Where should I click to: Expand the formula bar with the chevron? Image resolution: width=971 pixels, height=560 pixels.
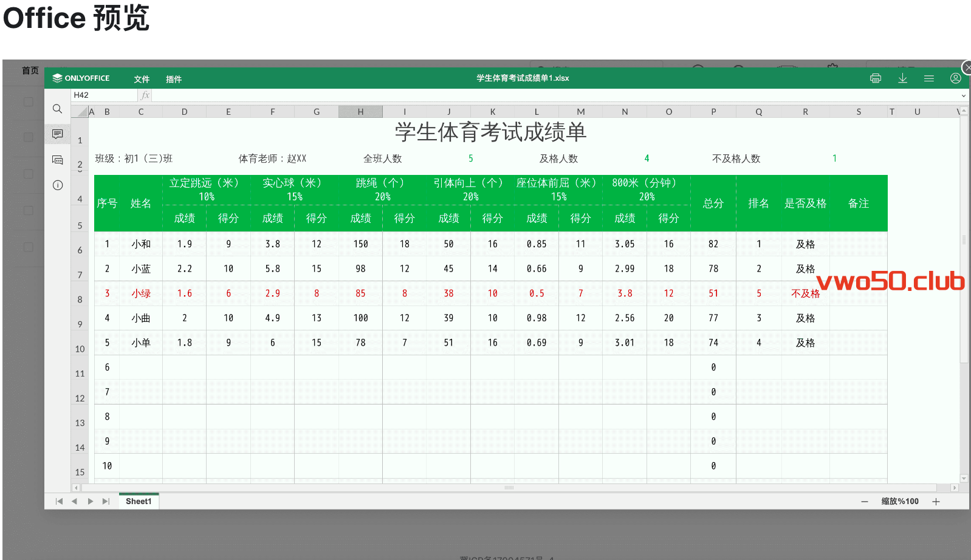pos(963,95)
